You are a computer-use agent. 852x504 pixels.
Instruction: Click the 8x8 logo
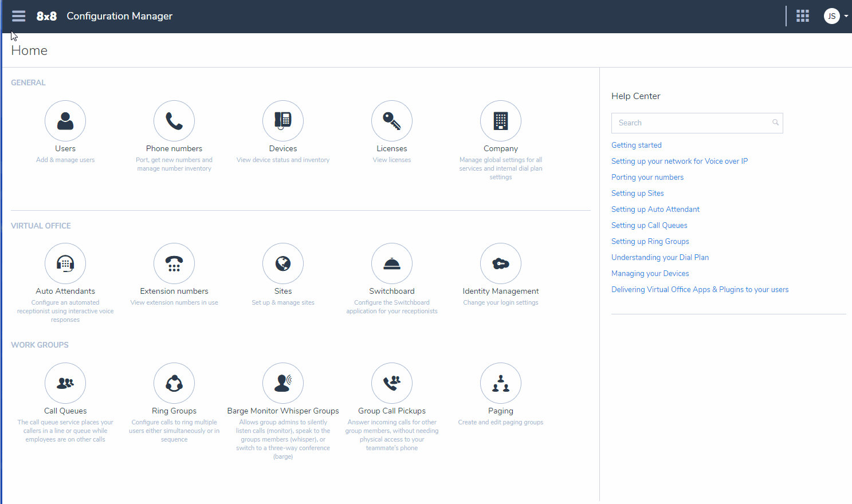[46, 16]
